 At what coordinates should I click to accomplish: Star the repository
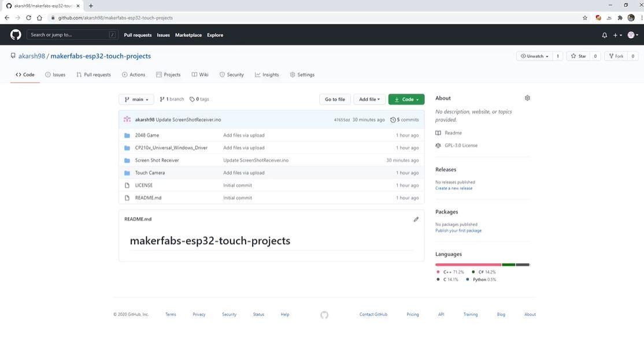click(578, 56)
